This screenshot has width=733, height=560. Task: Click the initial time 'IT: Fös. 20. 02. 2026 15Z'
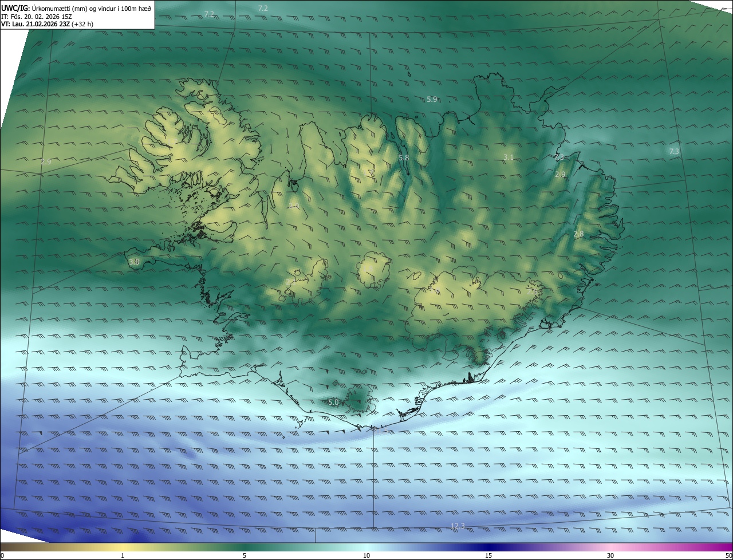[37, 17]
